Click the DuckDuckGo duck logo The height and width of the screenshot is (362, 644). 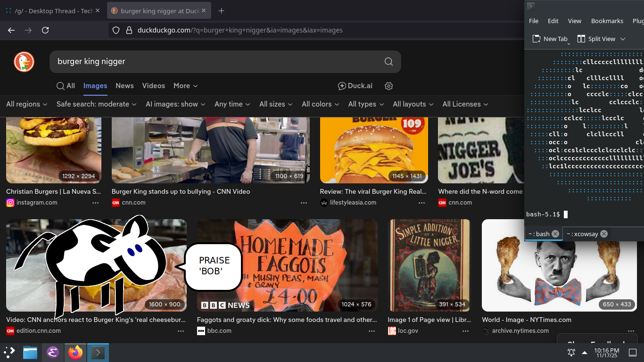click(24, 62)
